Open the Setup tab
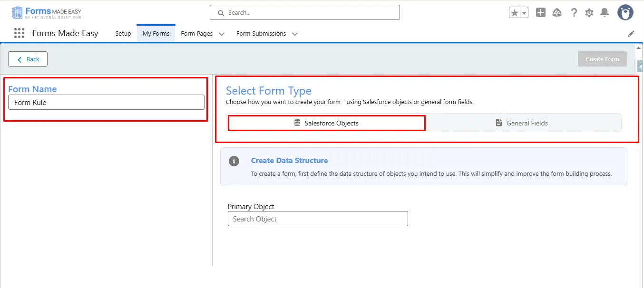This screenshot has height=288, width=644. click(123, 34)
